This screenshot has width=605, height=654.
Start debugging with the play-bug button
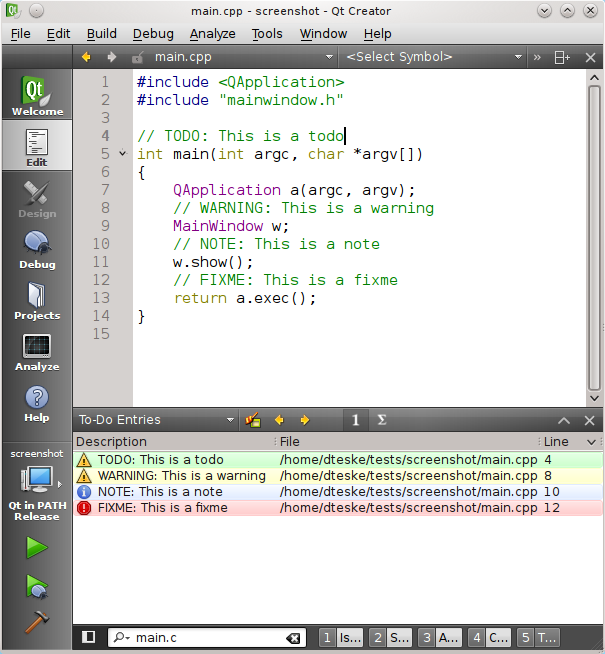tap(37, 586)
